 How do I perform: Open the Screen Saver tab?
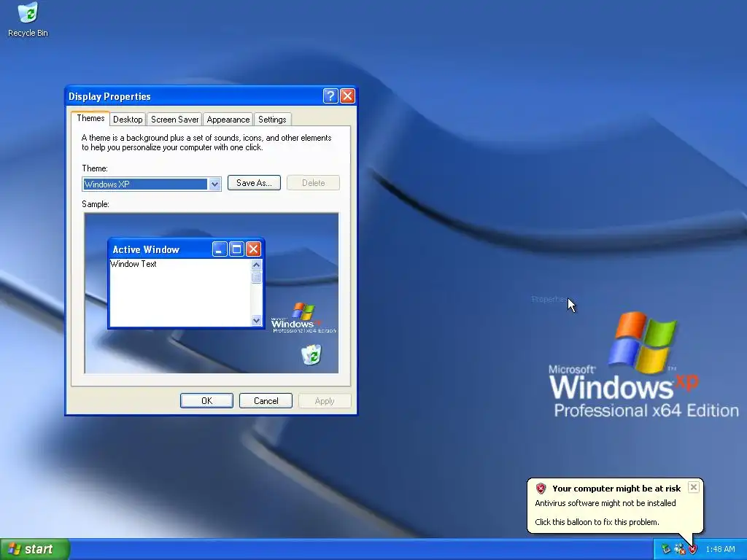click(x=174, y=120)
